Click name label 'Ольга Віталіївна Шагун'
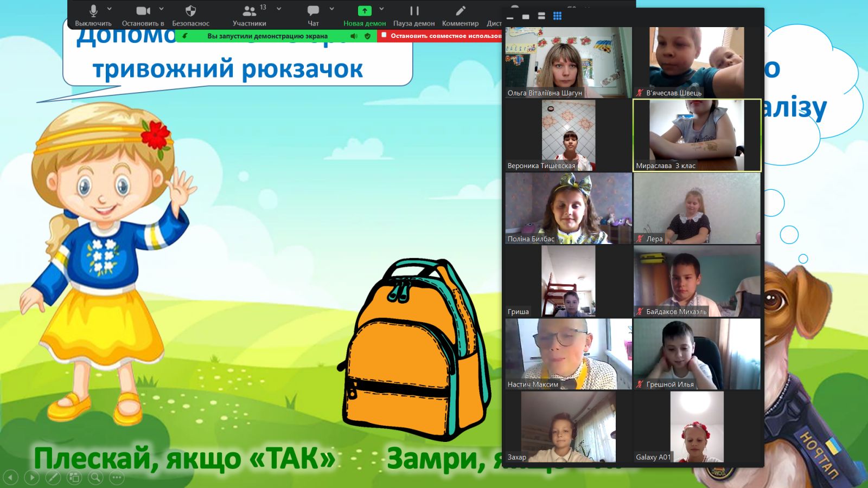The image size is (868, 488). click(545, 93)
